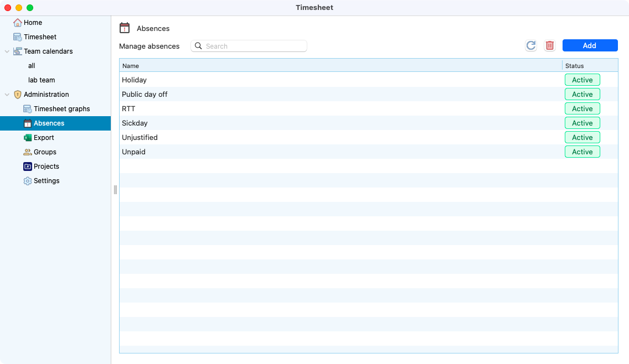Click the Projects folder icon
This screenshot has height=364, width=629.
click(27, 167)
